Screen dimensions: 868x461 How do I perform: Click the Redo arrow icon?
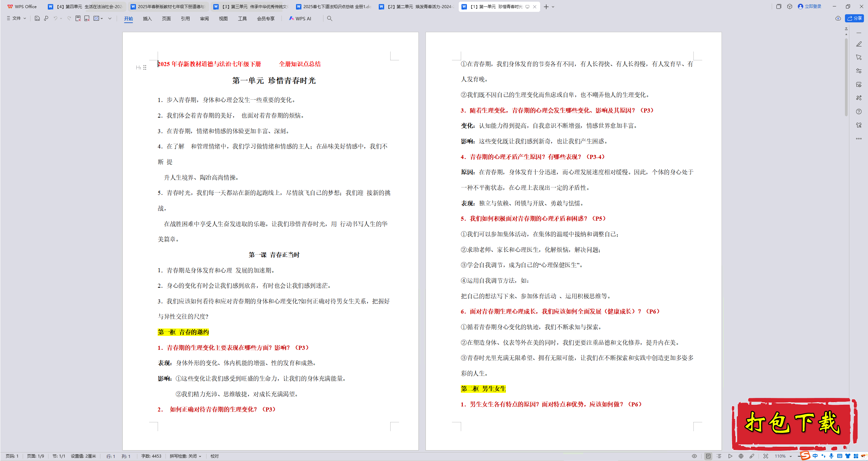point(69,18)
